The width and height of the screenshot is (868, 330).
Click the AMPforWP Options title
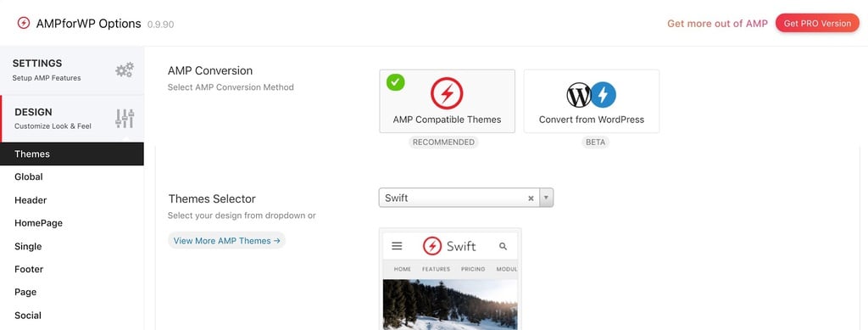pyautogui.click(x=88, y=23)
